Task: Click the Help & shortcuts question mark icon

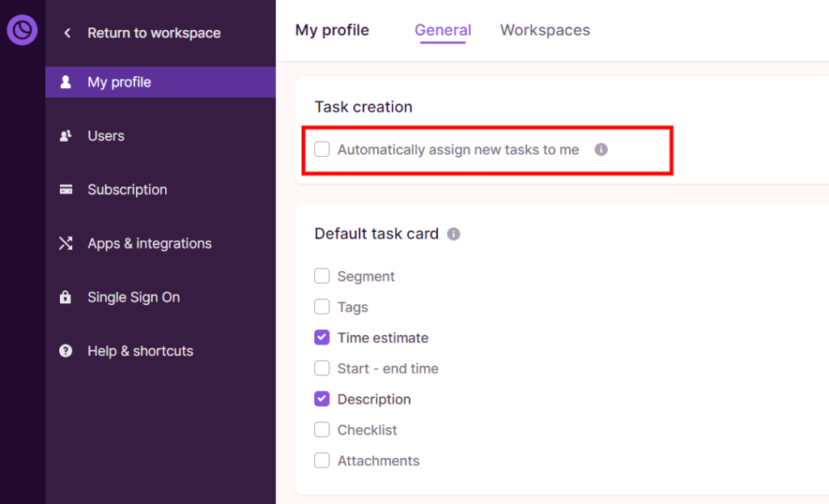Action: tap(66, 350)
